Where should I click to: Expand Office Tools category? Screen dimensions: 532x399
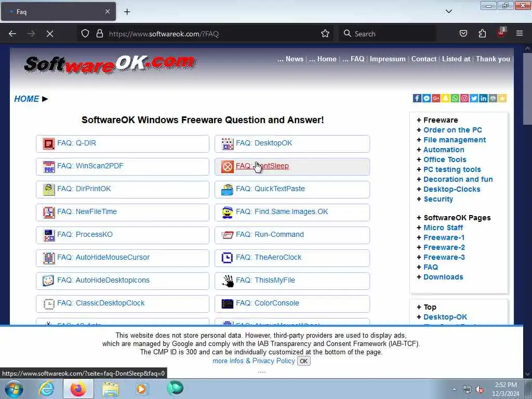click(x=445, y=159)
